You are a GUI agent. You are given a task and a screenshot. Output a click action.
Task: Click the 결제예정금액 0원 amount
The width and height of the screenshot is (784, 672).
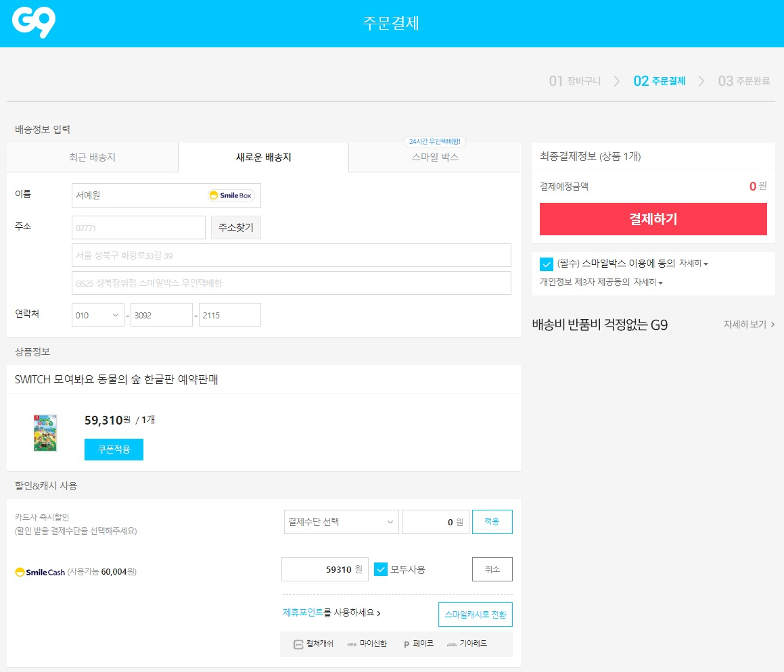click(758, 187)
